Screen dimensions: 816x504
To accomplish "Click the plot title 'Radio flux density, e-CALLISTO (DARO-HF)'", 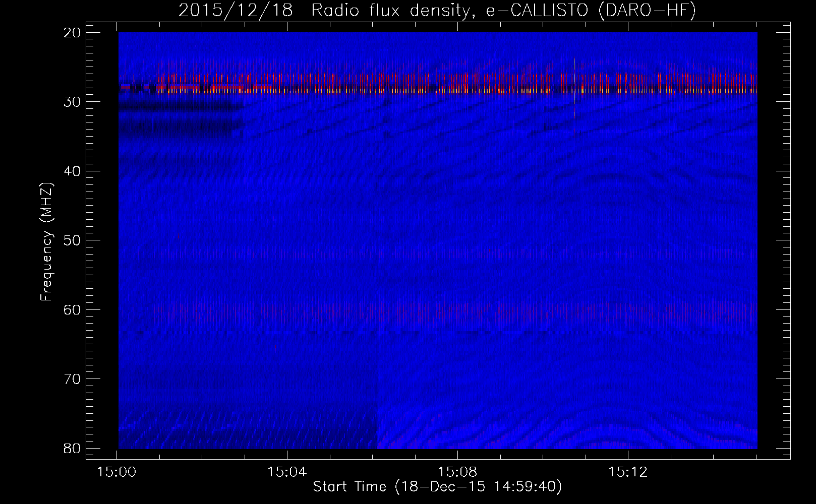I will pos(504,11).
